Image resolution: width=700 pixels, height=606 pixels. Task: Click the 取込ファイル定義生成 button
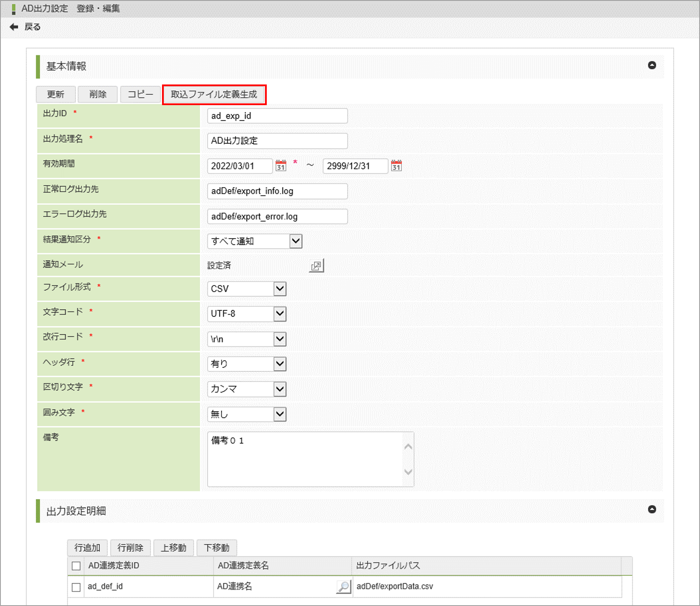click(x=214, y=94)
